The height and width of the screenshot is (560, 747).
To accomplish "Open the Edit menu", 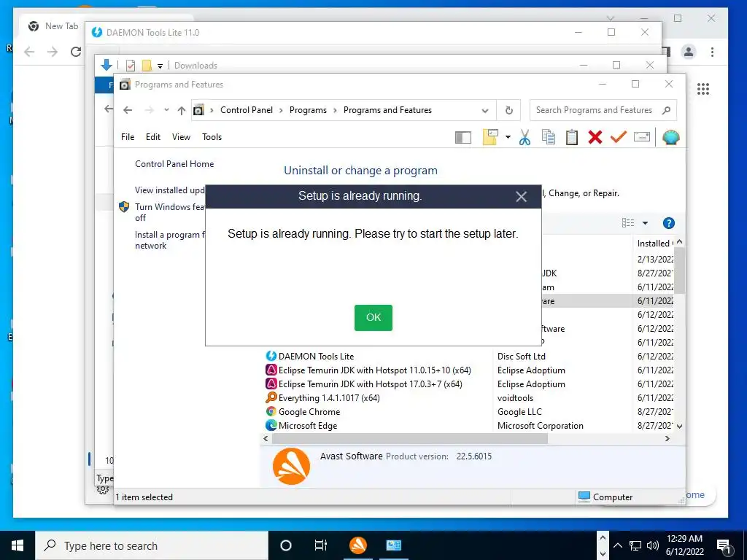I will pyautogui.click(x=153, y=137).
